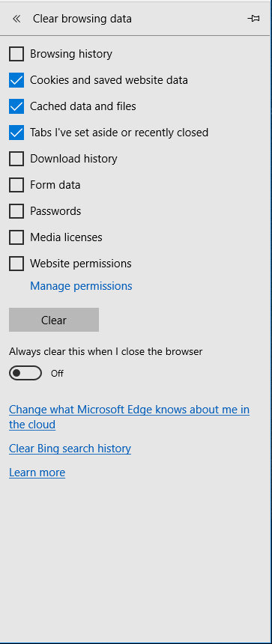Enable the Download history checkbox
272x644 pixels.
tap(16, 159)
